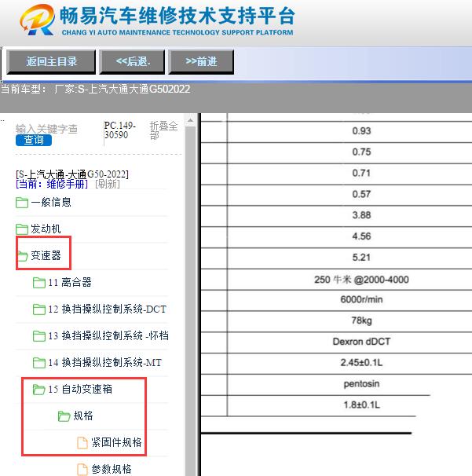Click the open folder icon beside 变速器
The image size is (472, 476).
tap(23, 256)
